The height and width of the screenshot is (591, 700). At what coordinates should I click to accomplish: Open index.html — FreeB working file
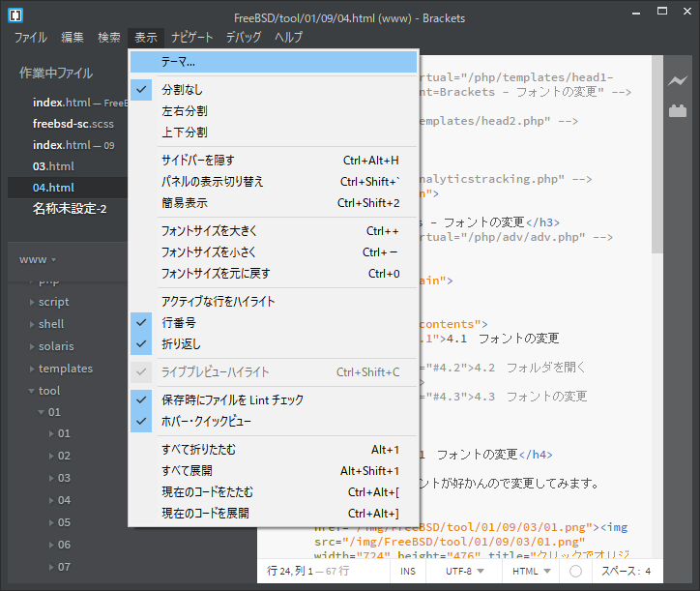[68, 103]
